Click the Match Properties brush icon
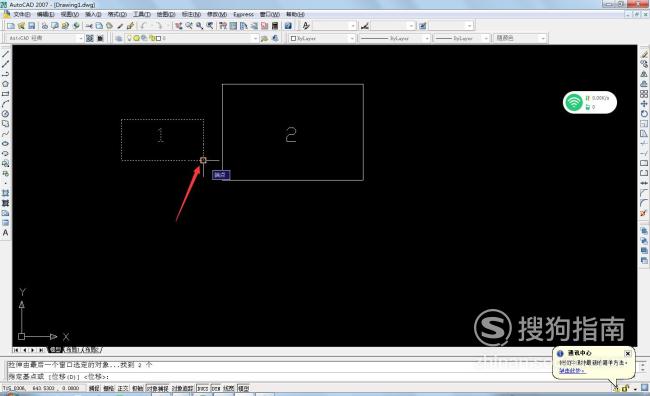This screenshot has width=650, height=396. pos(120,26)
